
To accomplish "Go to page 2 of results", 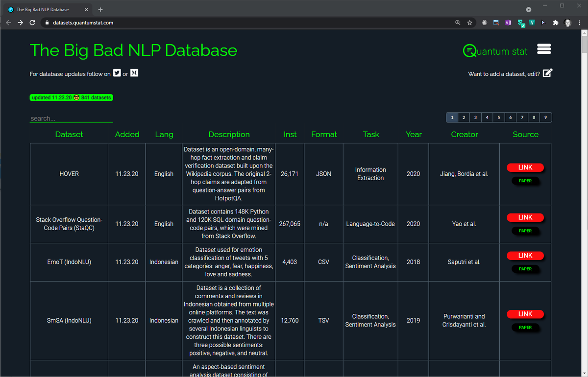I will 464,118.
